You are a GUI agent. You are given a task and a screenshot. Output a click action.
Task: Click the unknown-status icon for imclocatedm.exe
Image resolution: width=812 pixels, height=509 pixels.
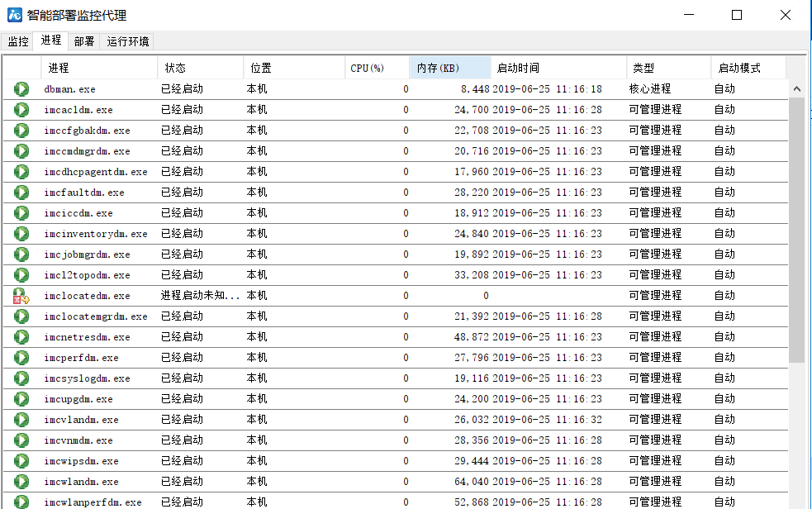(21, 296)
